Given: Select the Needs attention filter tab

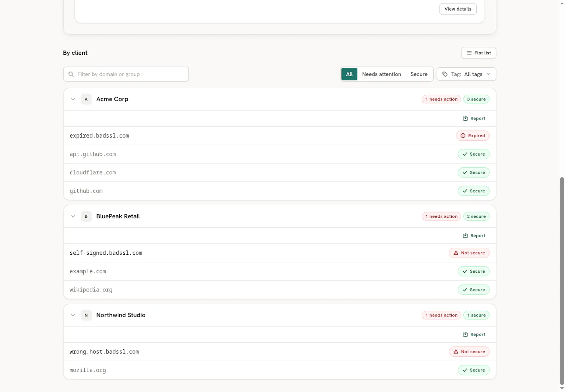Looking at the screenshot, I should tap(381, 74).
